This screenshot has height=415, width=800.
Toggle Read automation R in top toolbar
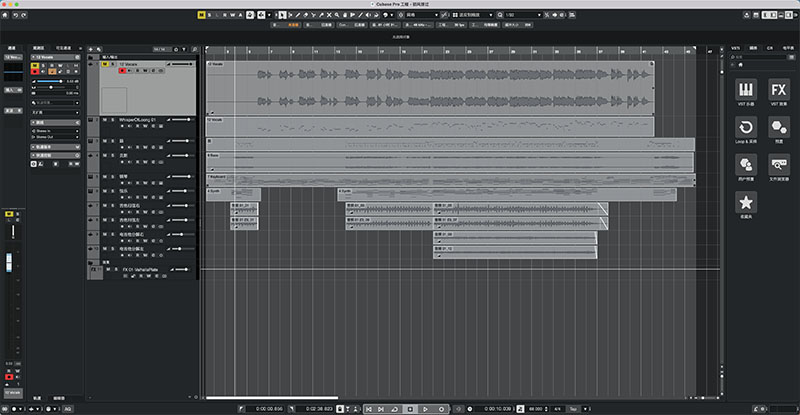click(x=225, y=15)
